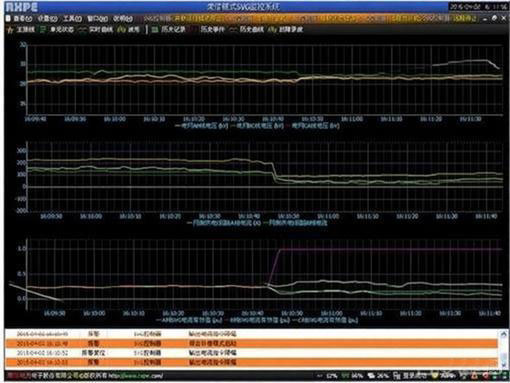Click the Admin shield icon in status bar

[x=436, y=376]
